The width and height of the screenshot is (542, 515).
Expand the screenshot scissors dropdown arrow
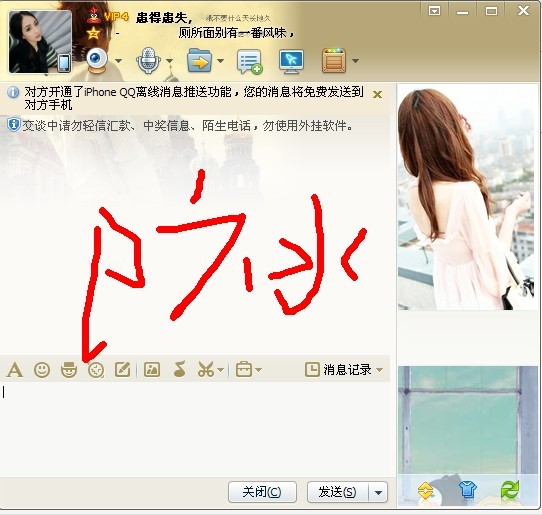(221, 370)
